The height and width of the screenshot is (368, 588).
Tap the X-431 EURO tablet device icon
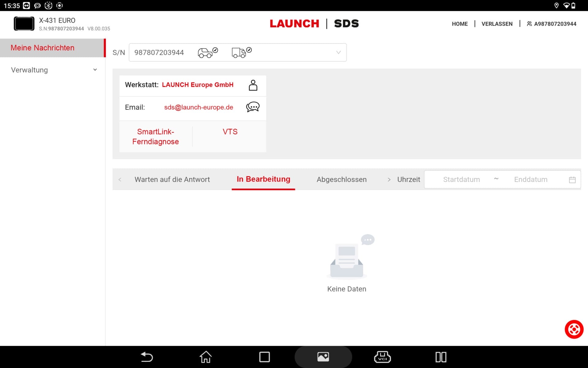coord(24,24)
